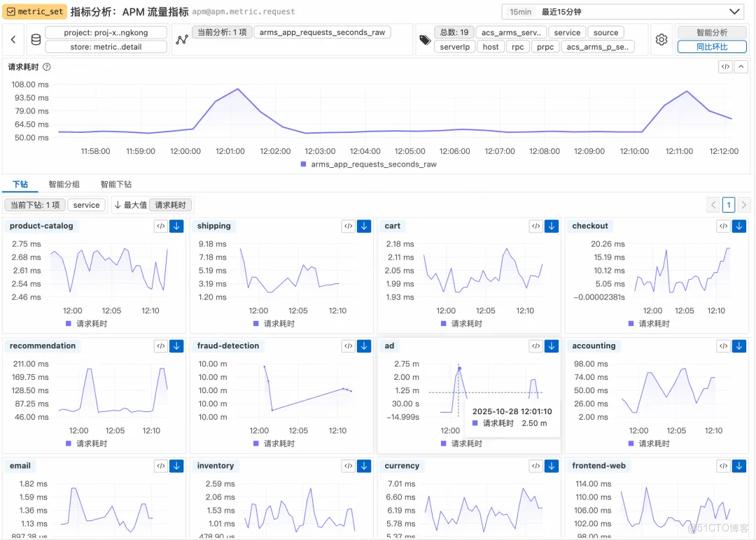Open the settings gear icon

click(661, 40)
